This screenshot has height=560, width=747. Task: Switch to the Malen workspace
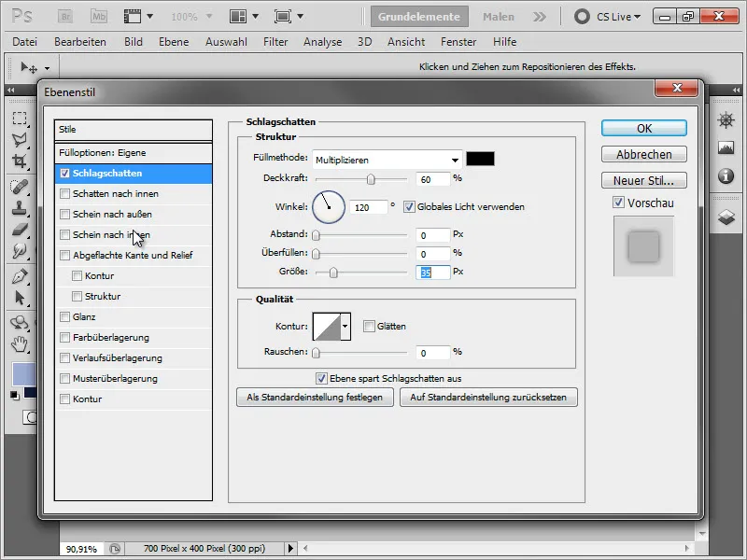pos(499,17)
